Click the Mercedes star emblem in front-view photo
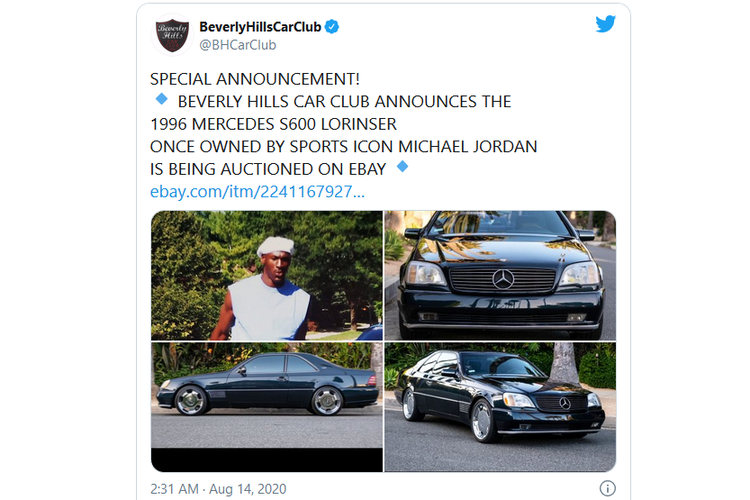 point(503,279)
